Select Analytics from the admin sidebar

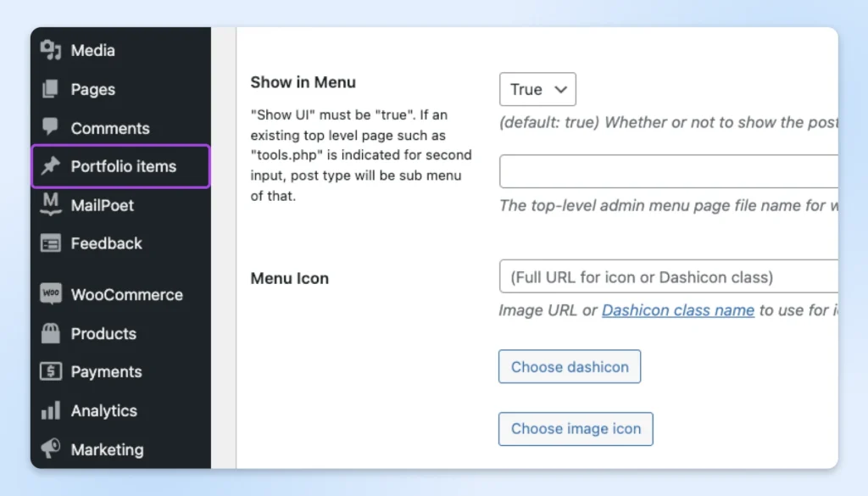(103, 410)
